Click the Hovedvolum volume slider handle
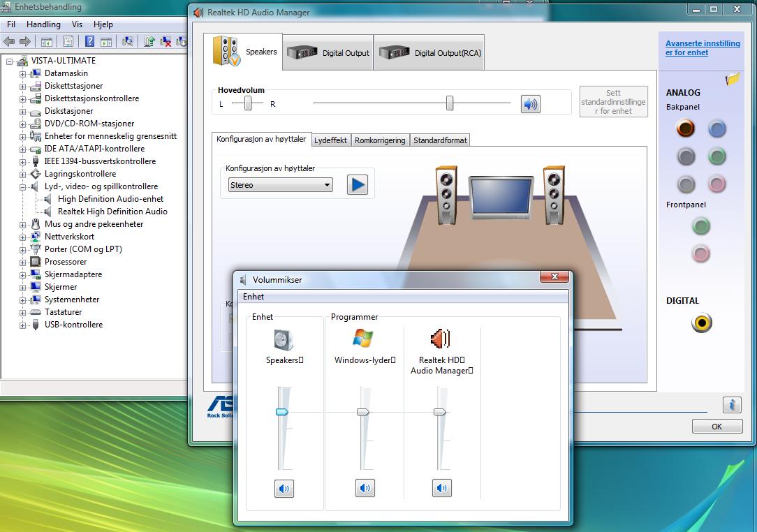Image resolution: width=757 pixels, height=532 pixels. point(450,103)
